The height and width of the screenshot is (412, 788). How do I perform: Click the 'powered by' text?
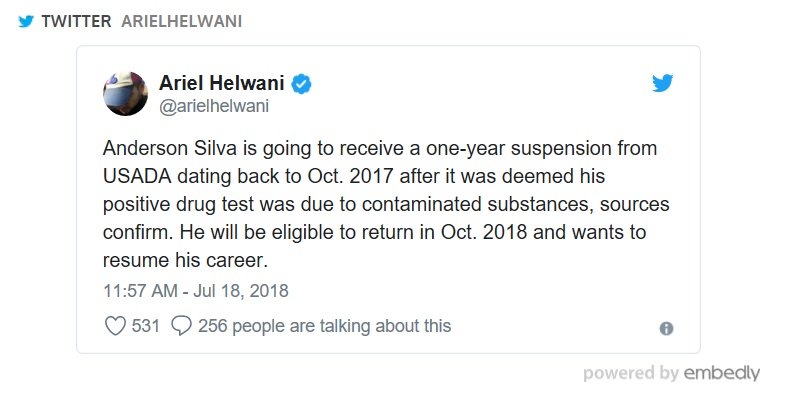click(631, 373)
